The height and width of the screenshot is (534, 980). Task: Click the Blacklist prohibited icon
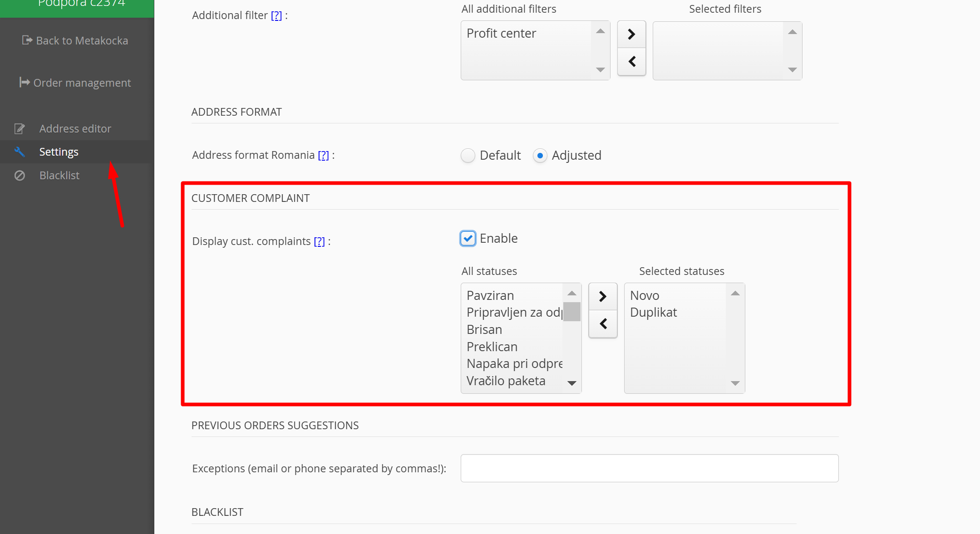pyautogui.click(x=20, y=176)
